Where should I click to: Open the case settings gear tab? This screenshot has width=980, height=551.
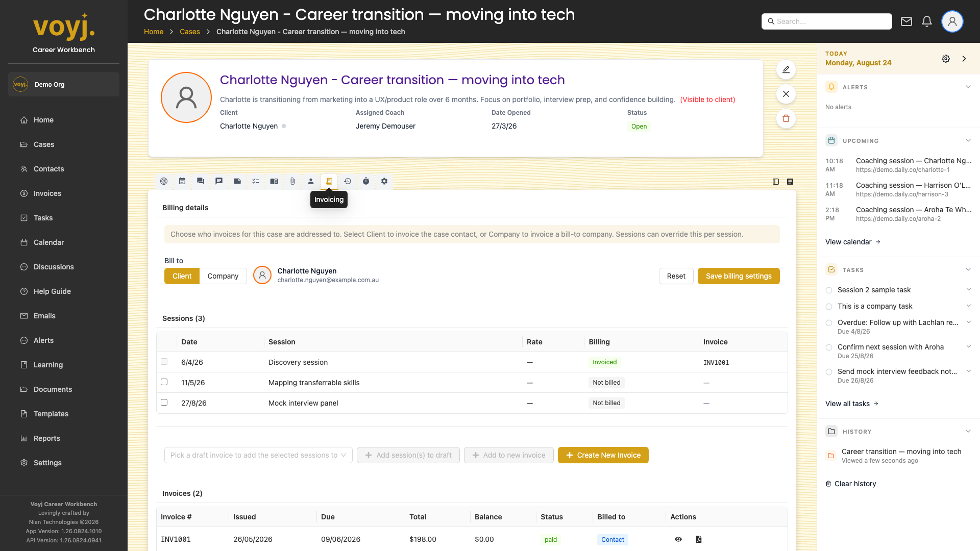[x=384, y=181]
